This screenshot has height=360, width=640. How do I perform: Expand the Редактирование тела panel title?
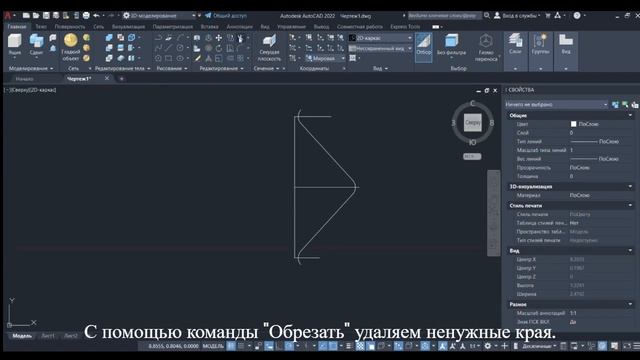coord(122,69)
